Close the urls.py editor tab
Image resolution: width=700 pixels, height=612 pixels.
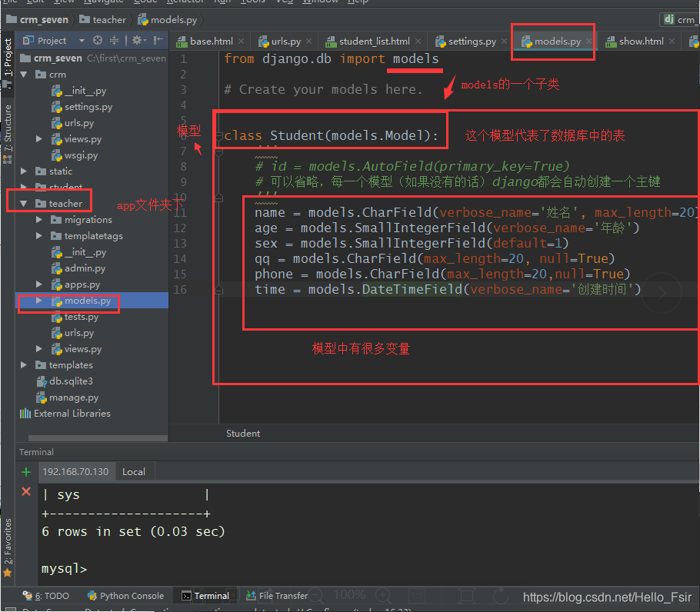309,41
